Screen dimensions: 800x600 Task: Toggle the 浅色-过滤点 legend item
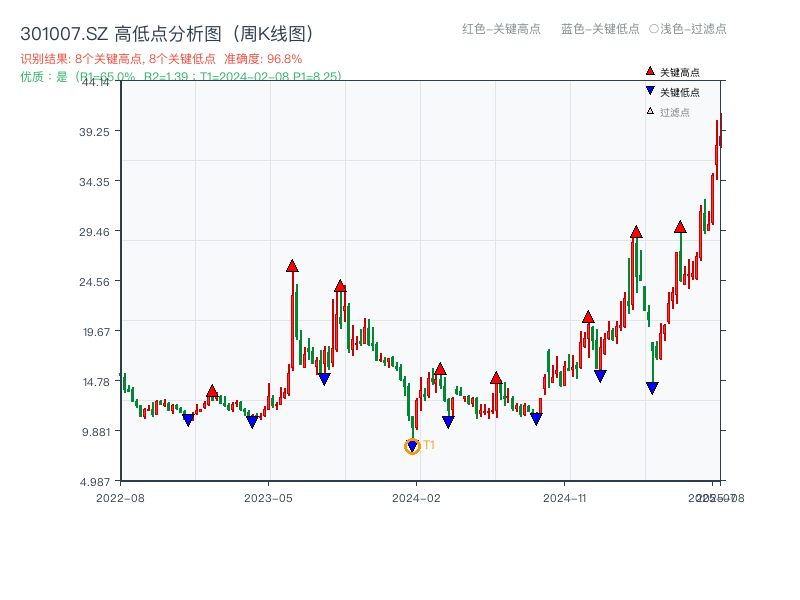692,30
